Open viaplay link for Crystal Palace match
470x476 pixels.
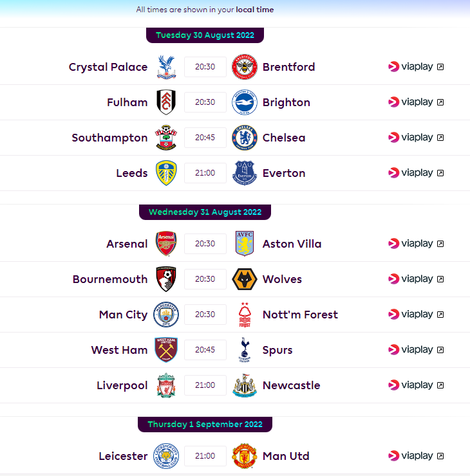[416, 67]
